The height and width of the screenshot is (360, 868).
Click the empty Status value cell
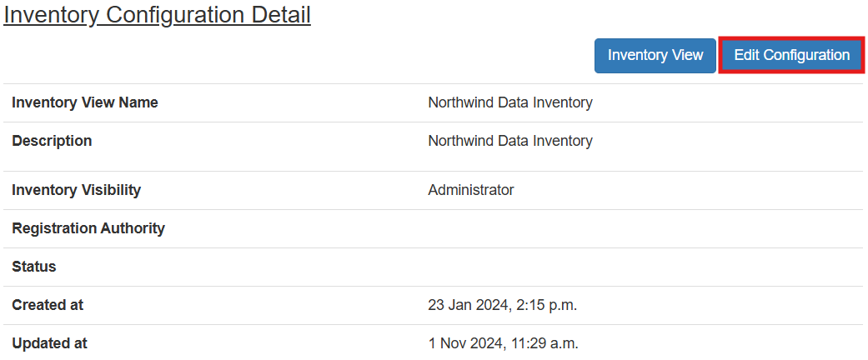pos(642,267)
